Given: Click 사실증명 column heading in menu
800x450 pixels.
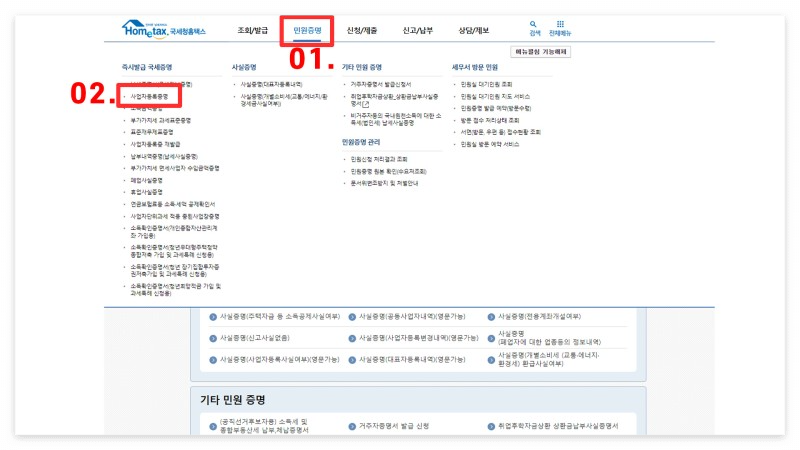Looking at the screenshot, I should point(244,67).
